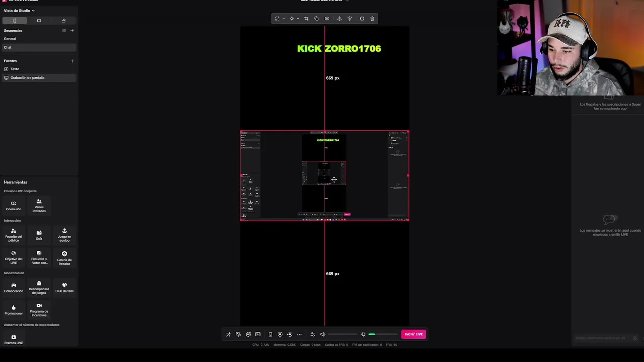Screen dimensions: 644x362
Task: Adjust the microphone level slider
Action: [x=383, y=334]
